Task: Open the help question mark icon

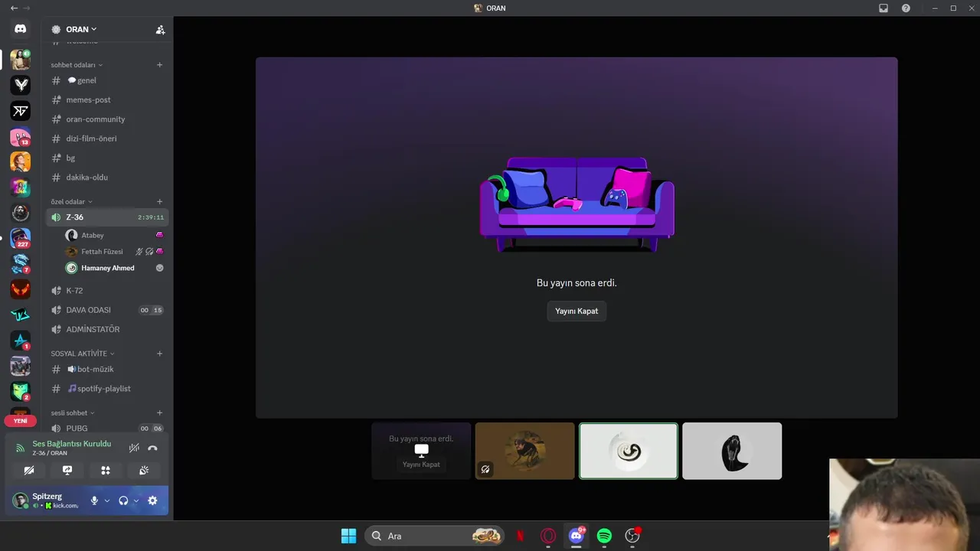Action: pyautogui.click(x=906, y=8)
